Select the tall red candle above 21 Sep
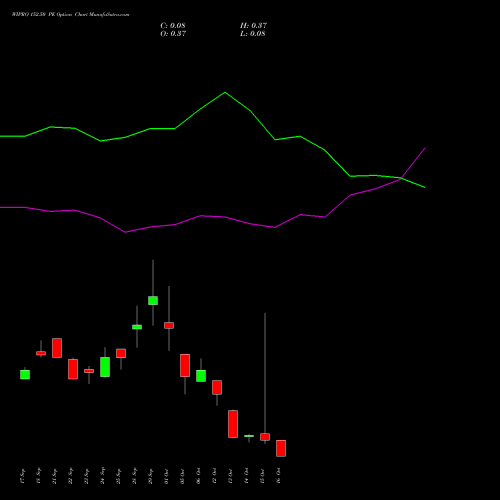The image size is (500, 500). pyautogui.click(x=57, y=348)
